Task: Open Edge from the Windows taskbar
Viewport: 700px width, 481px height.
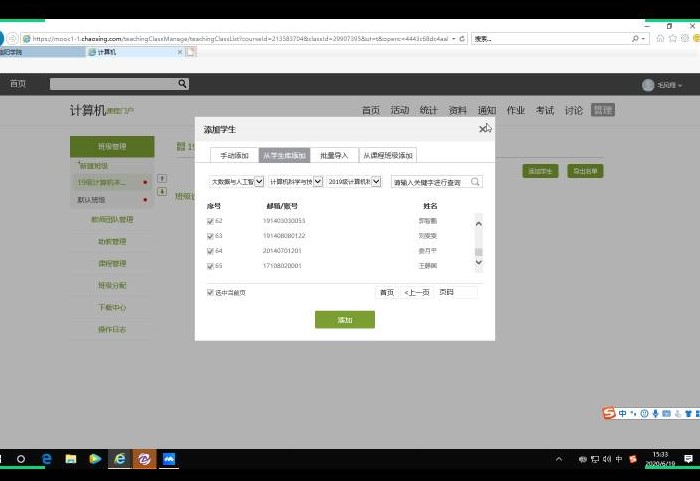Action: coord(46,459)
